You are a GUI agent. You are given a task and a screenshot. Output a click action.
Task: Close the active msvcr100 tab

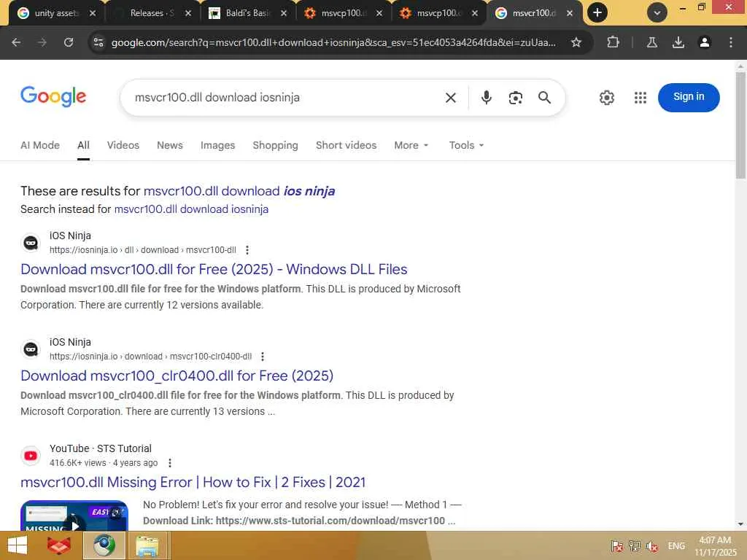click(x=570, y=13)
